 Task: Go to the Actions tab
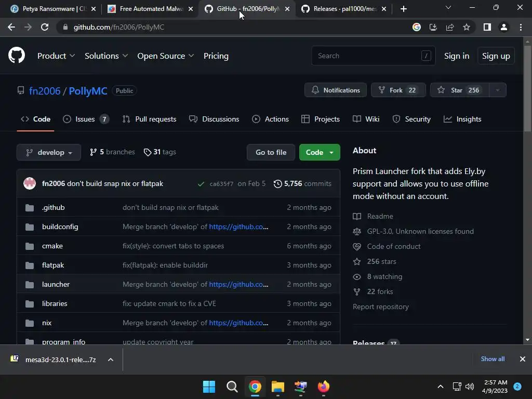[x=270, y=119]
